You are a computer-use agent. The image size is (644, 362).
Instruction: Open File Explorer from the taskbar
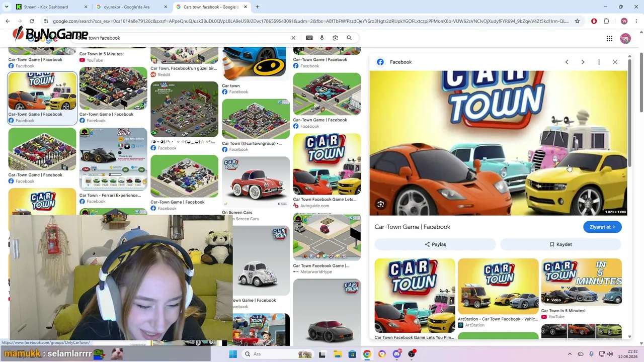(x=338, y=354)
